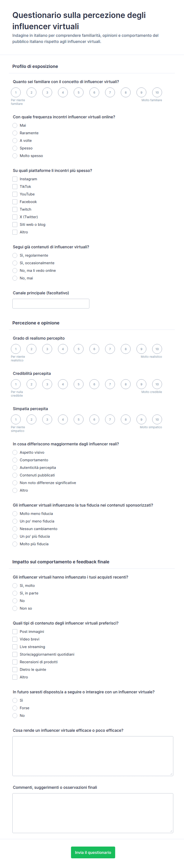Pick 1 on 'Simpatia percepita' scale
This screenshot has width=184, height=868.
(x=16, y=419)
